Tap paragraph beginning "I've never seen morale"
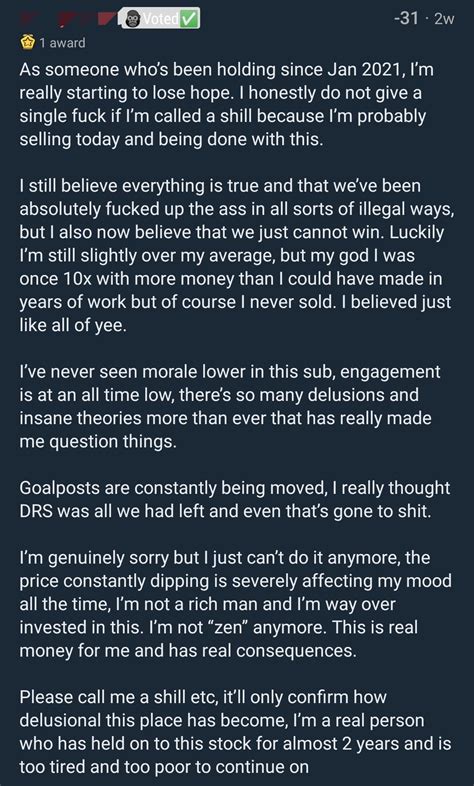 point(229,406)
